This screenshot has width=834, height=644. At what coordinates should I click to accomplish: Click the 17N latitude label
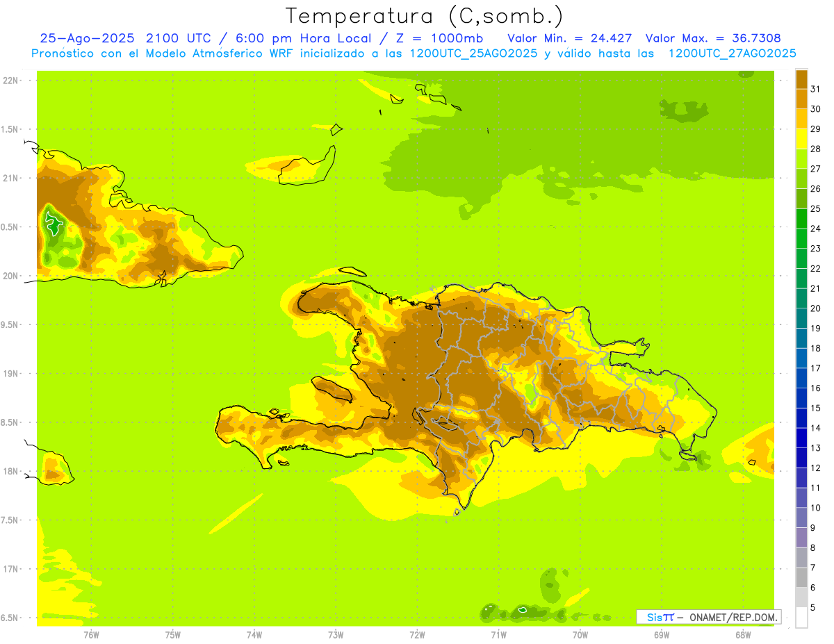11,569
